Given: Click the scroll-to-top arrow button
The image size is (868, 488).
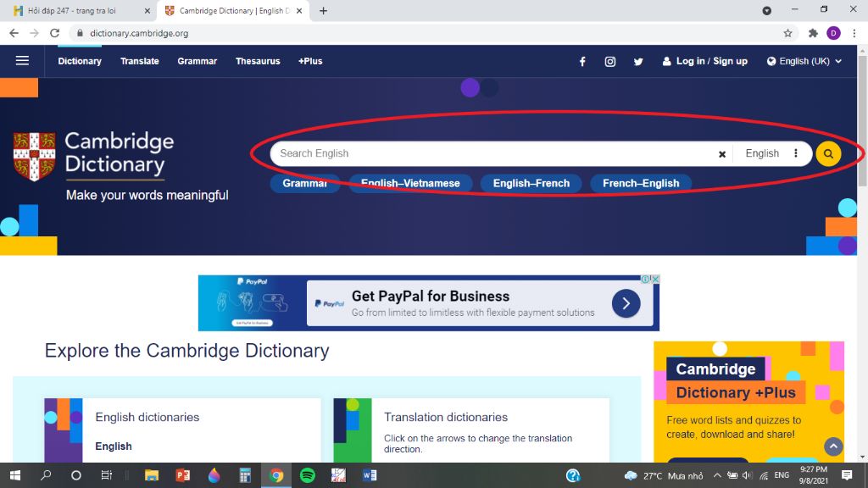Looking at the screenshot, I should 833,446.
